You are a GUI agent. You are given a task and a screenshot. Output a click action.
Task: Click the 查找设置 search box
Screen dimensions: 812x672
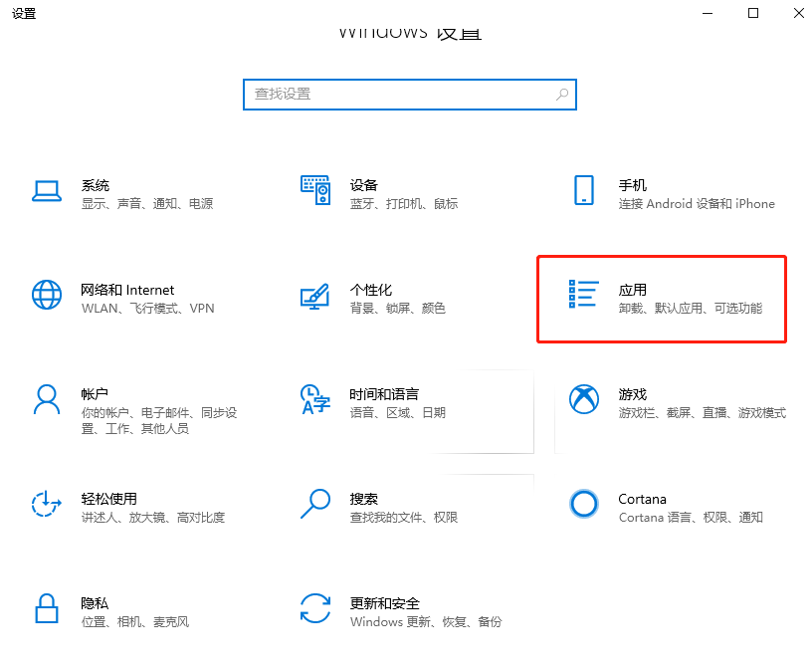[410, 95]
